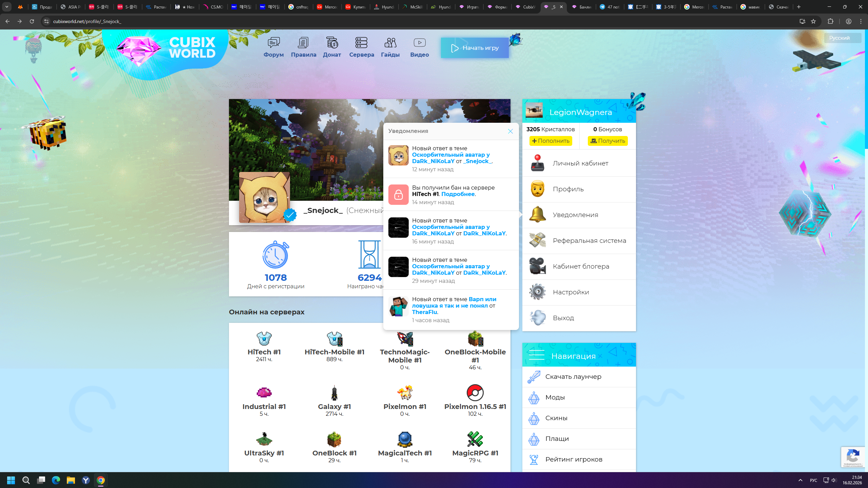Image resolution: width=868 pixels, height=488 pixels.
Task: Open Notifications in the sidebar menu
Action: 575,215
